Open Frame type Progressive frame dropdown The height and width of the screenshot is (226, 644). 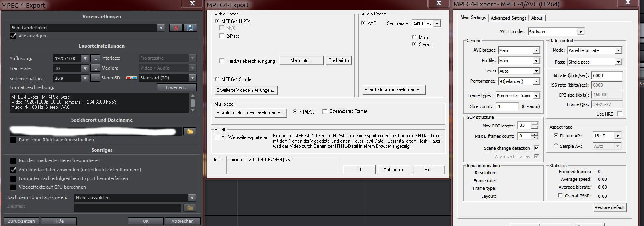coord(536,95)
